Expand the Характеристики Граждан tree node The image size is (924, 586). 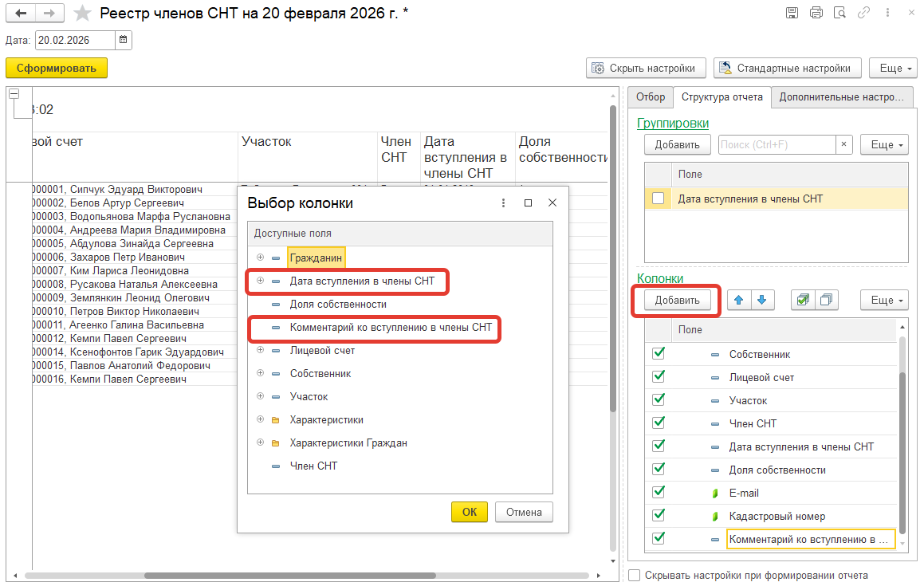[260, 442]
